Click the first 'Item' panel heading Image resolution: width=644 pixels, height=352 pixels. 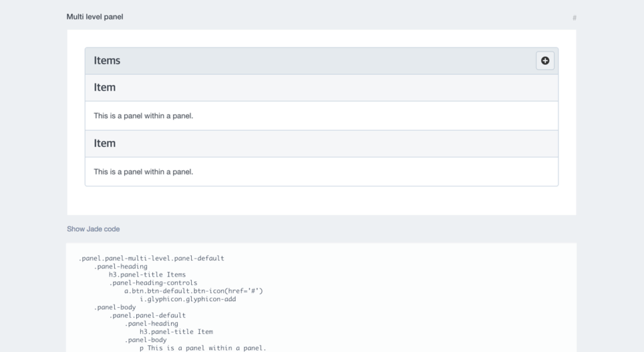pyautogui.click(x=321, y=87)
